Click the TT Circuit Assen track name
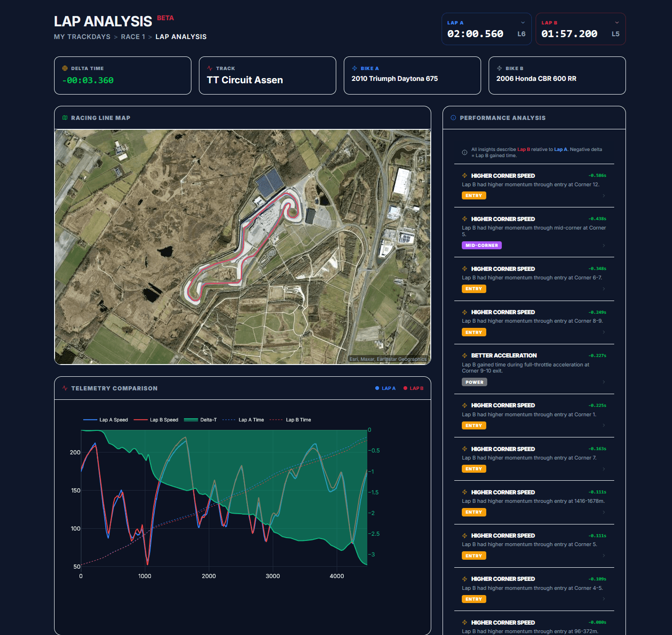 click(x=245, y=80)
